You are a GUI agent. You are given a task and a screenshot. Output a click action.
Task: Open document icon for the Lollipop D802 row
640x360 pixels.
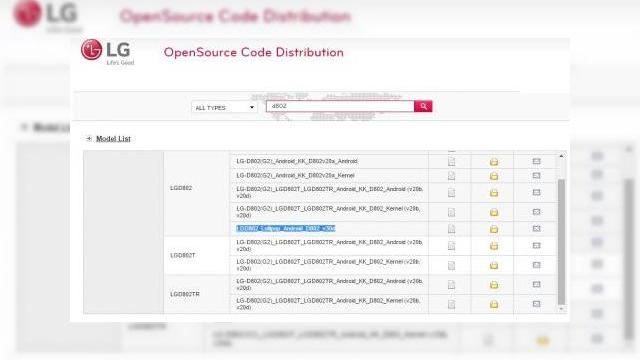451,229
